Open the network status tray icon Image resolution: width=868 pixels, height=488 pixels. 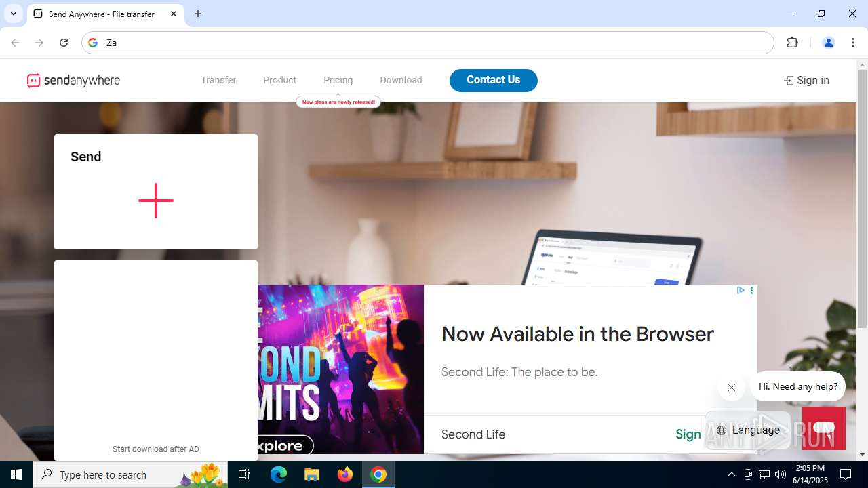(764, 474)
